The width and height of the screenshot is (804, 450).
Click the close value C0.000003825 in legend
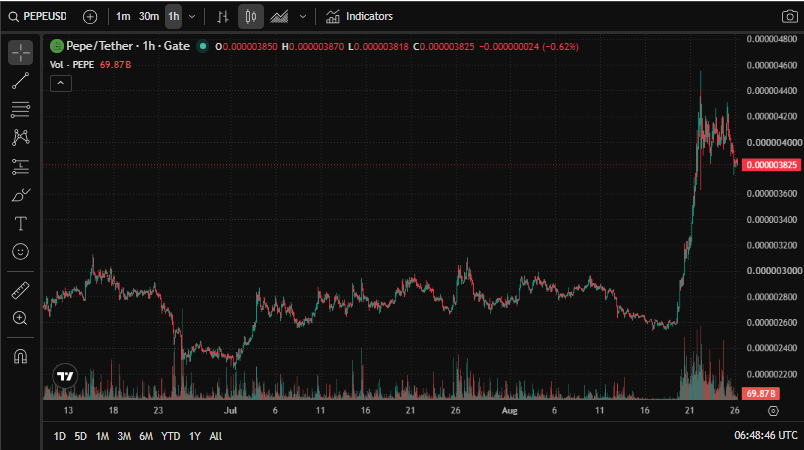[x=444, y=47]
